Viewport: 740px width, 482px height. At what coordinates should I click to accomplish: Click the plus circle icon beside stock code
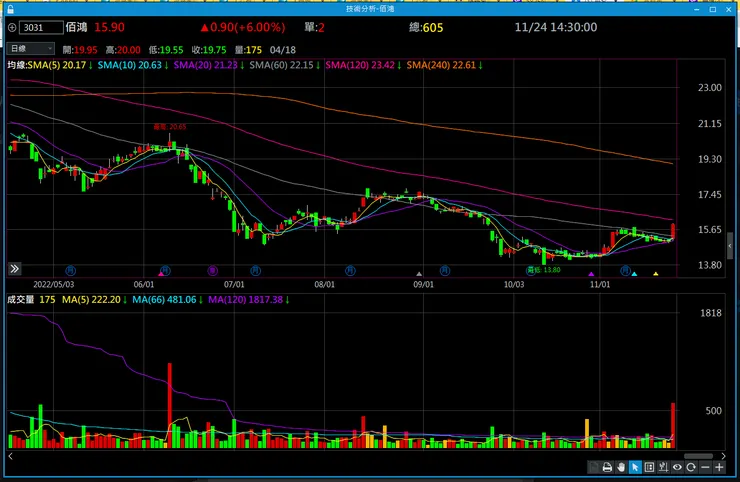coord(12,27)
